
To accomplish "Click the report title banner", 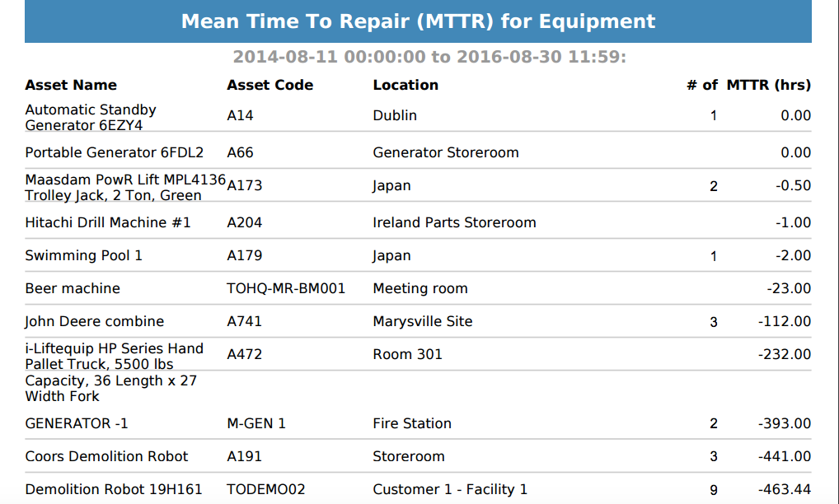I will click(x=418, y=21).
